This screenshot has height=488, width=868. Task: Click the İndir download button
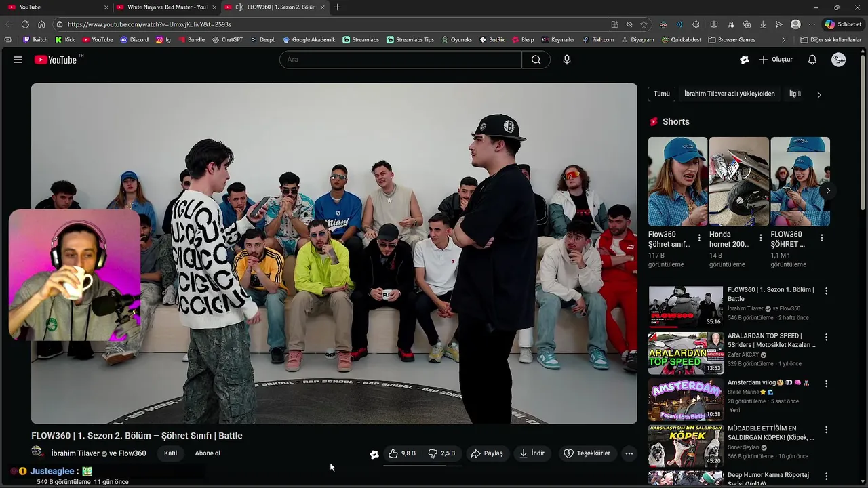[532, 453]
